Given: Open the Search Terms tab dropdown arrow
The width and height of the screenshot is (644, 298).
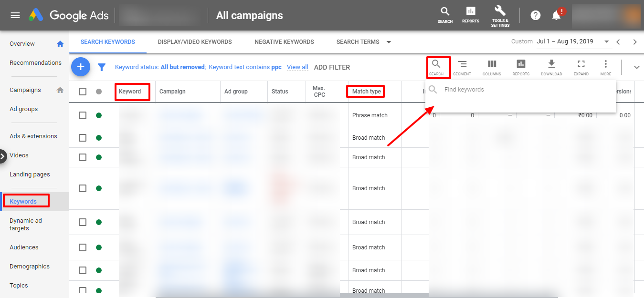Looking at the screenshot, I should (x=389, y=42).
